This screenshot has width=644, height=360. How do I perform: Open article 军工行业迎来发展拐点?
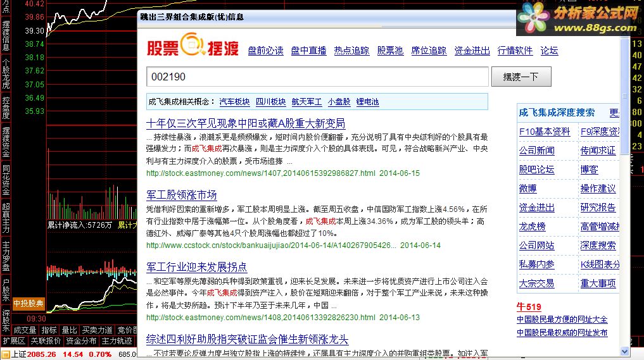pyautogui.click(x=197, y=267)
